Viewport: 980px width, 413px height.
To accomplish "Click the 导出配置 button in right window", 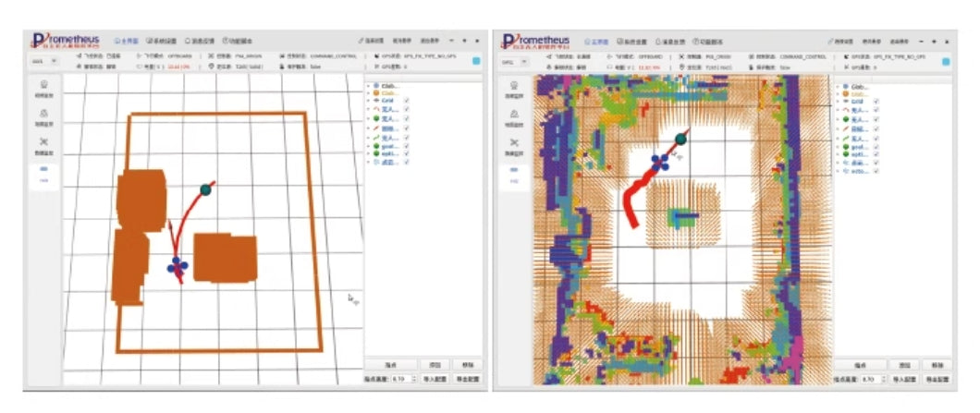I will tap(937, 379).
